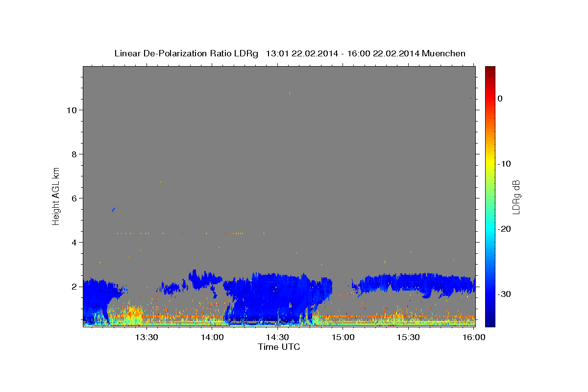The width and height of the screenshot is (588, 392).
Task: Click the 15:00 time tick label
Action: pos(343,337)
